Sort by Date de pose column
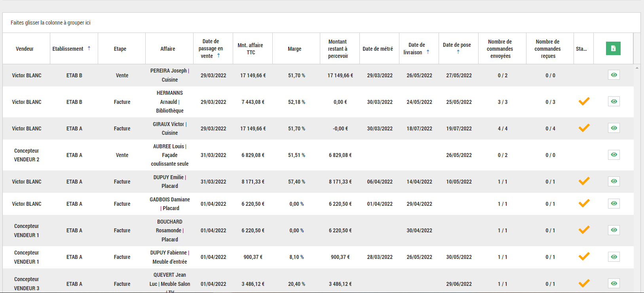The height and width of the screenshot is (293, 644). click(457, 45)
